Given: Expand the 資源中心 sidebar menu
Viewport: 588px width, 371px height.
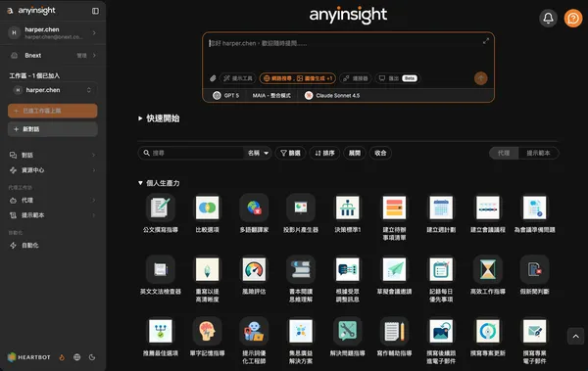Looking at the screenshot, I should [x=53, y=170].
